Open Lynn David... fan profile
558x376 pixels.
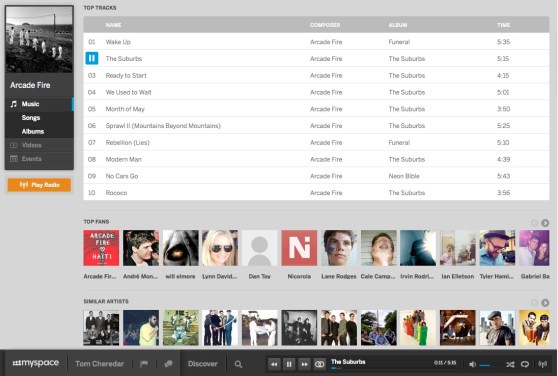coord(220,248)
